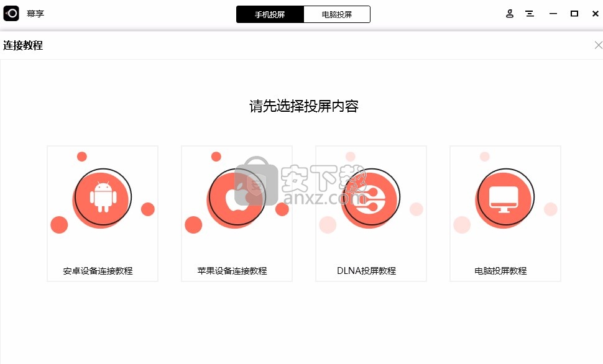The width and height of the screenshot is (603, 364).
Task: Close the 连接教程 panel
Action: (x=599, y=45)
